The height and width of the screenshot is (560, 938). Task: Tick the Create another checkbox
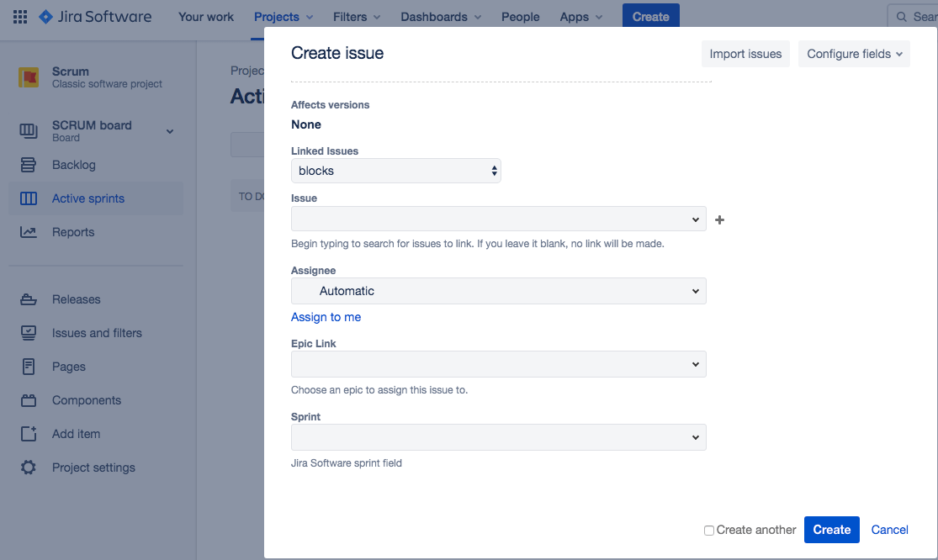click(709, 531)
